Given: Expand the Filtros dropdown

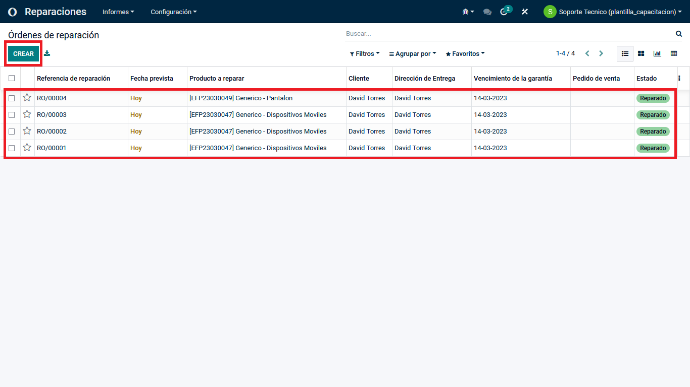Looking at the screenshot, I should click(364, 54).
